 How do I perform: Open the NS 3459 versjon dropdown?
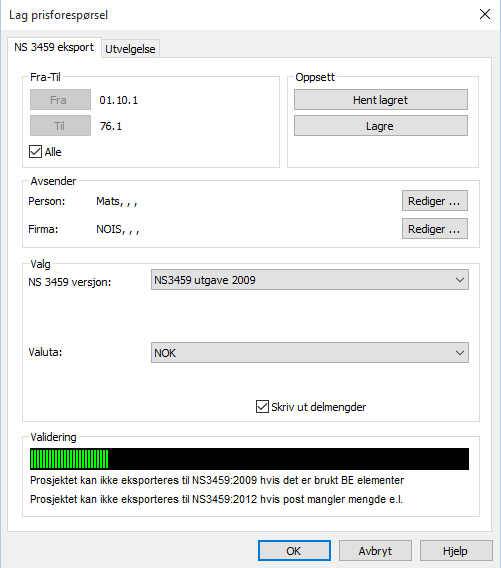point(310,280)
